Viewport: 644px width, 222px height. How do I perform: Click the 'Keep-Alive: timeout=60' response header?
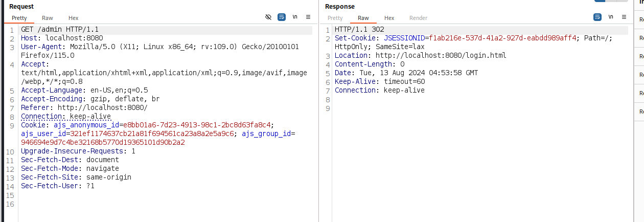coord(380,81)
